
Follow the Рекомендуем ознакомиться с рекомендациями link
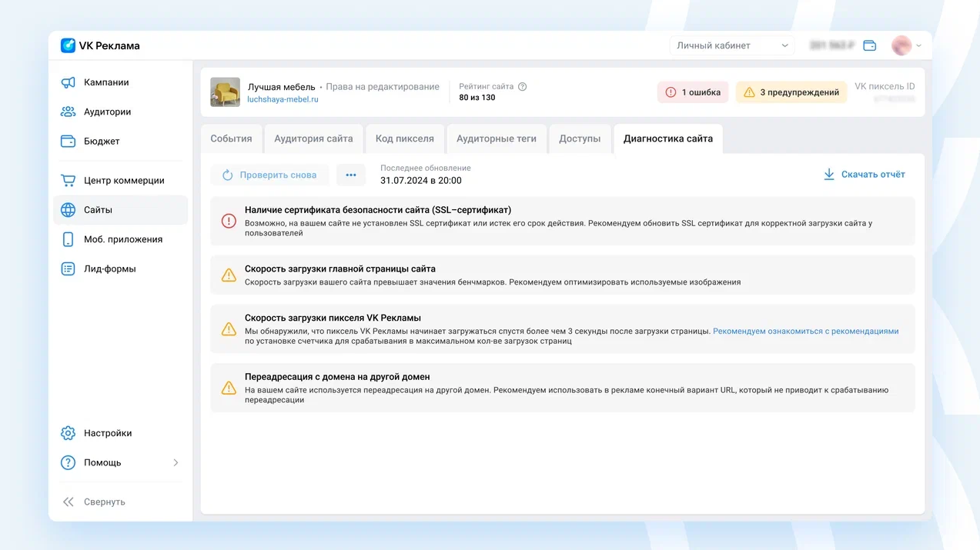[x=806, y=332]
